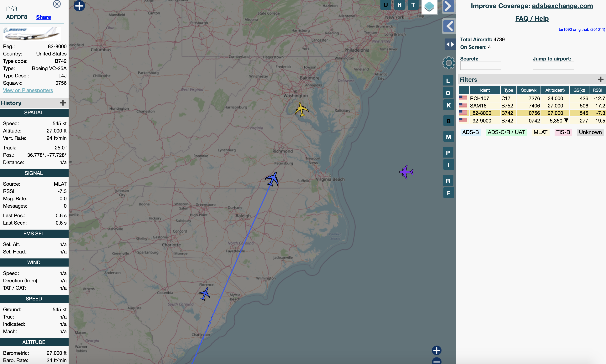Image resolution: width=606 pixels, height=364 pixels.
Task: Toggle the T map button
Action: point(413,5)
